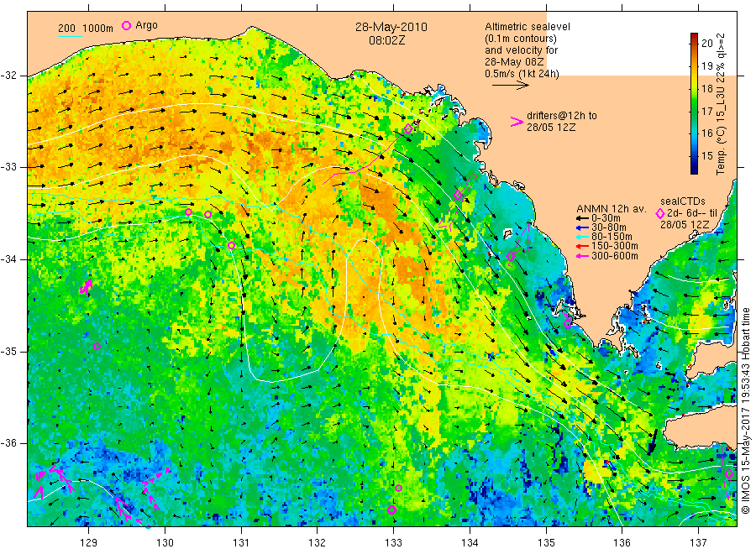Click the '2d- 6d-- til' legend text

[x=692, y=213]
